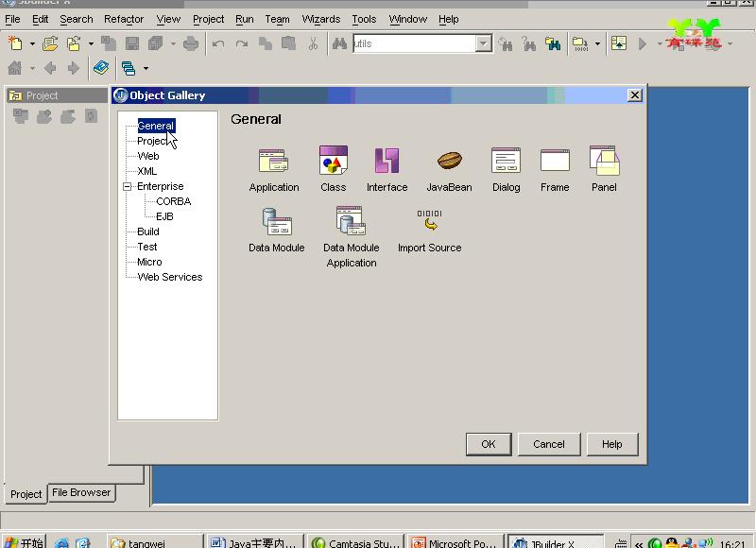
Task: Select the Test category in the tree
Action: 147,247
